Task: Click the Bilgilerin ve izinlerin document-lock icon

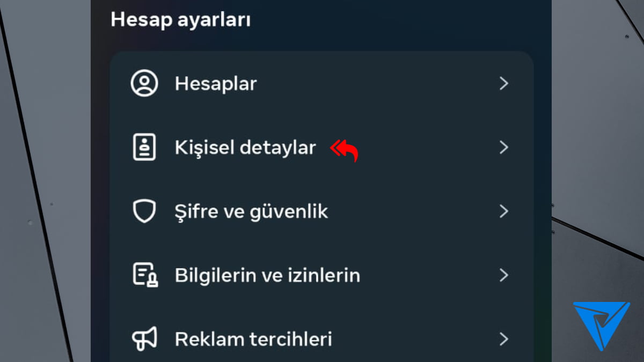Action: 145,275
